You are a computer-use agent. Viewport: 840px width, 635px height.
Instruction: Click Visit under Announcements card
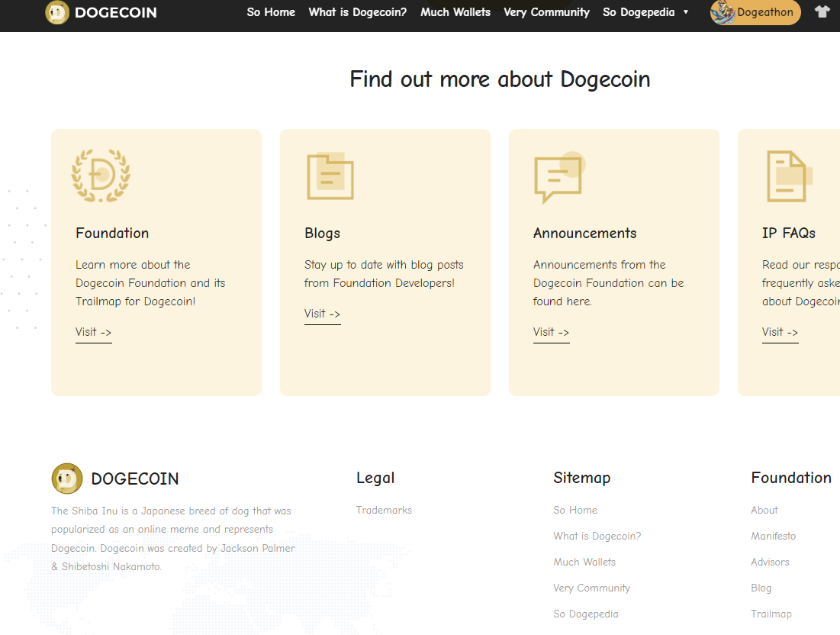[551, 332]
